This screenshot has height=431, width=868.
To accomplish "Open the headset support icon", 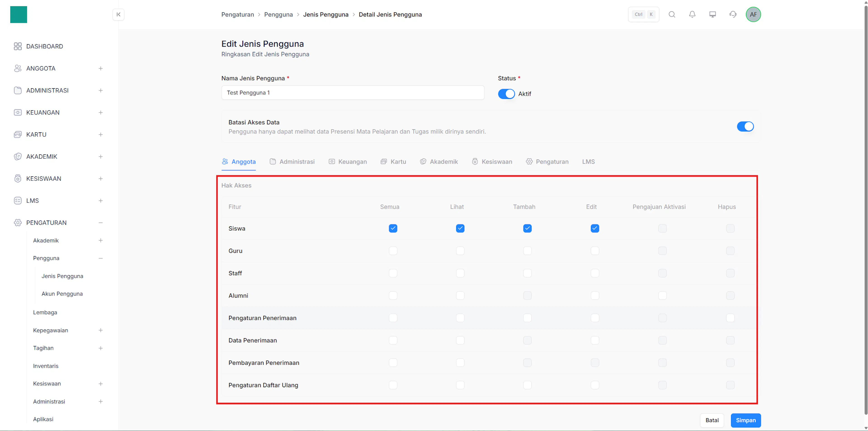I will pos(733,14).
